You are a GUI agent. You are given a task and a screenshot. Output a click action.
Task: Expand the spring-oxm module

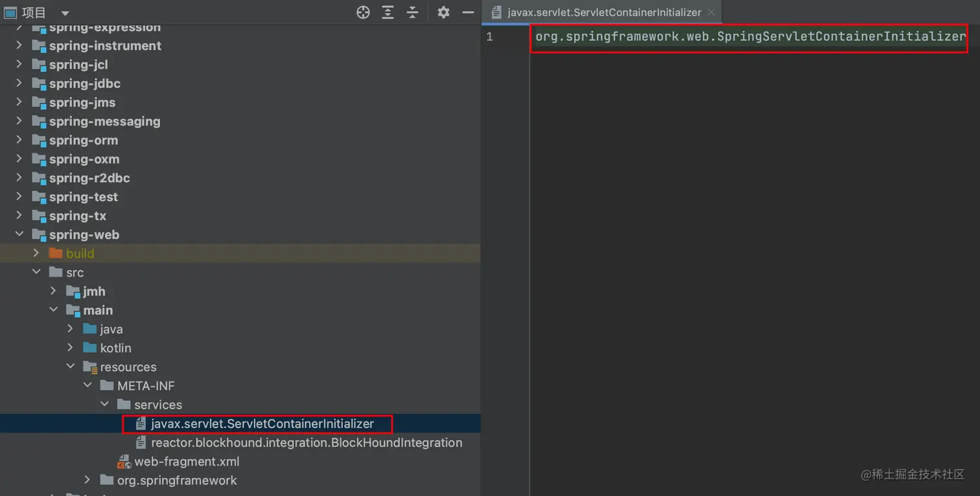[19, 159]
